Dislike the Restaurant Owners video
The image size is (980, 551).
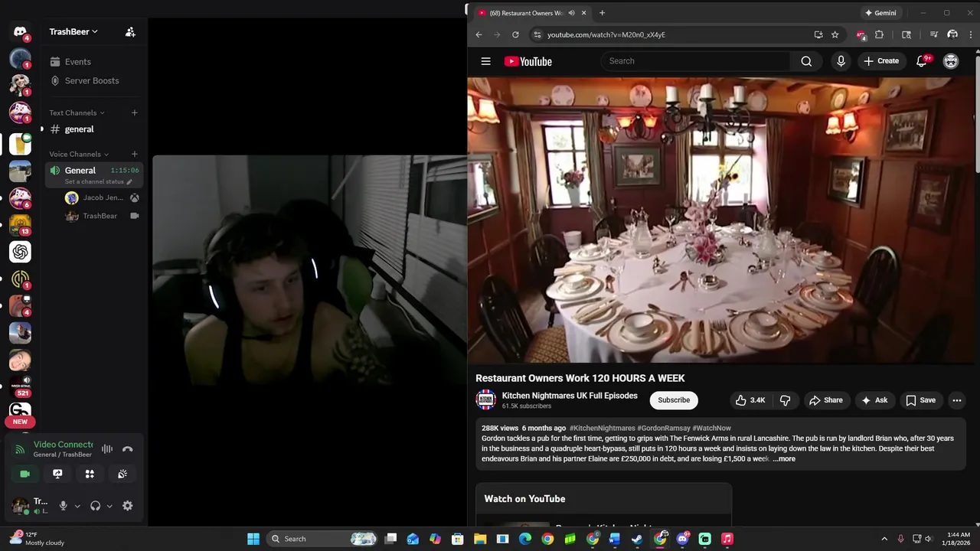pyautogui.click(x=785, y=400)
